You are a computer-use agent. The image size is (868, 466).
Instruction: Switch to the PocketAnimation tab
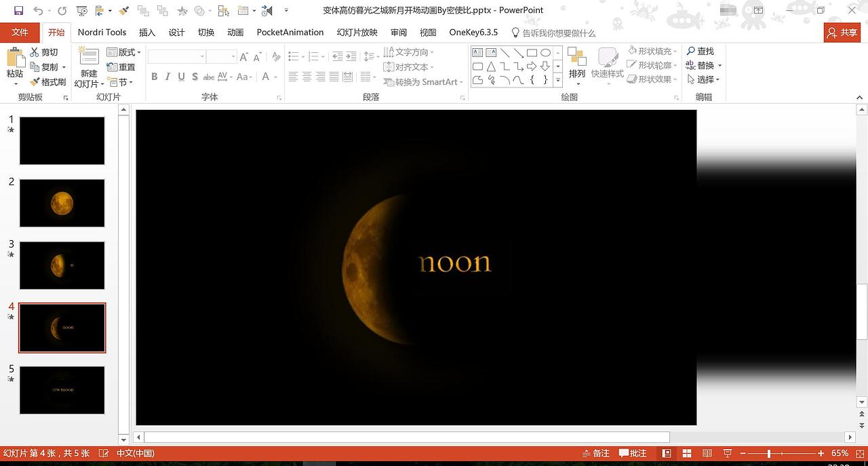tap(290, 33)
